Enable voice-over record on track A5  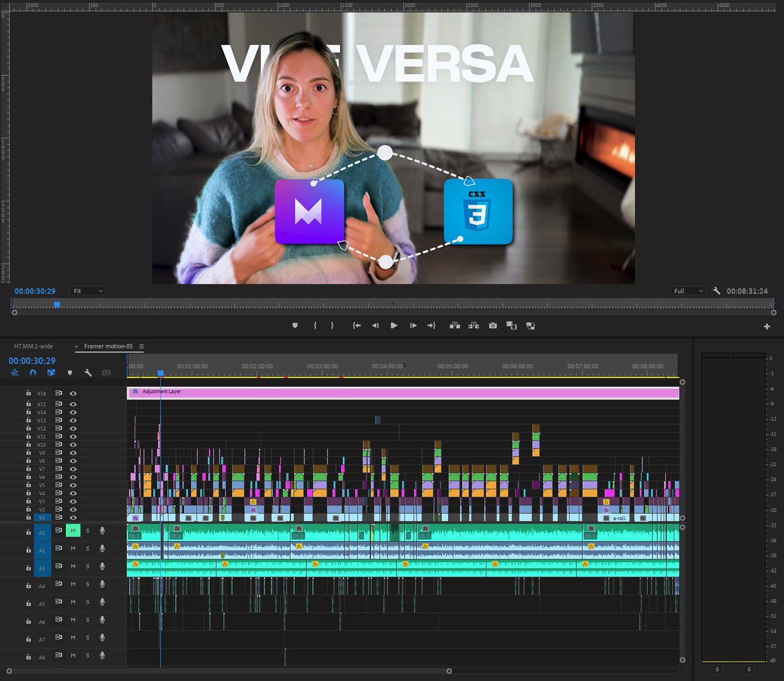point(102,602)
